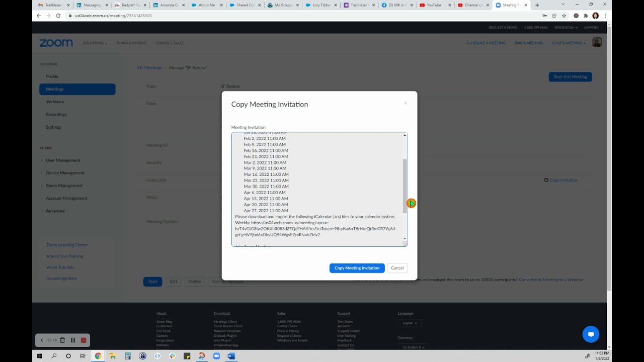The image size is (644, 362).
Task: Reload the current page
Action: point(58,16)
